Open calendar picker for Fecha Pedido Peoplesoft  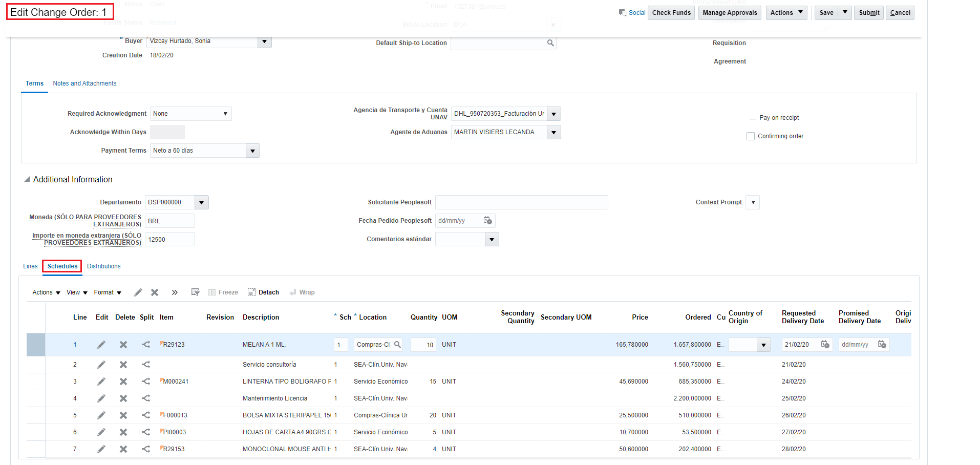(x=487, y=220)
